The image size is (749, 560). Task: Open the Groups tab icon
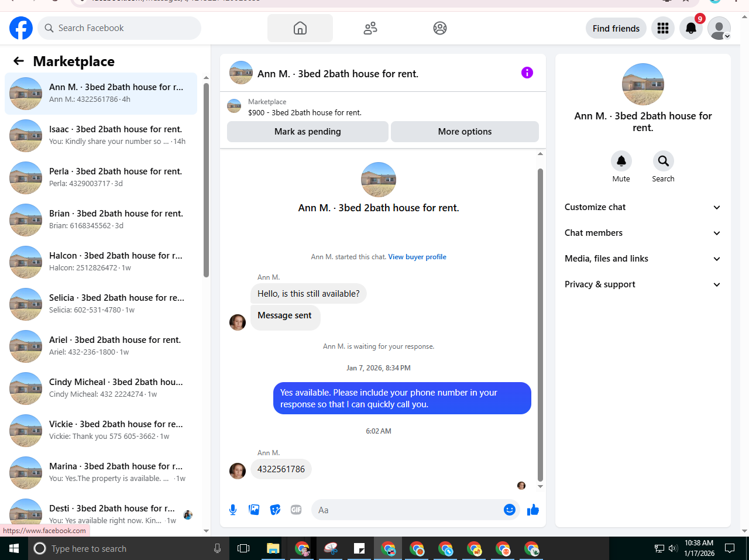click(440, 28)
